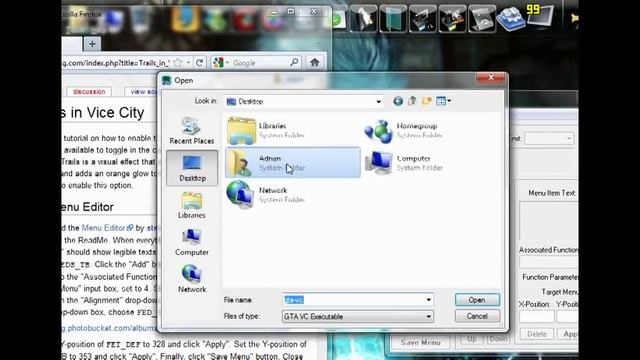
Task: Click the Firefox address bar URL
Action: tap(116, 63)
